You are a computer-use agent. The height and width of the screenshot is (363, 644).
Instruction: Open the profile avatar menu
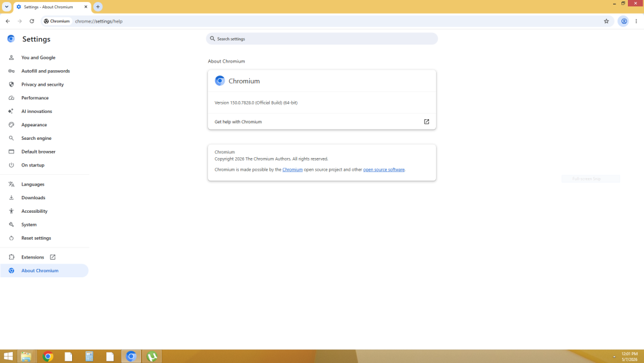coord(624,21)
